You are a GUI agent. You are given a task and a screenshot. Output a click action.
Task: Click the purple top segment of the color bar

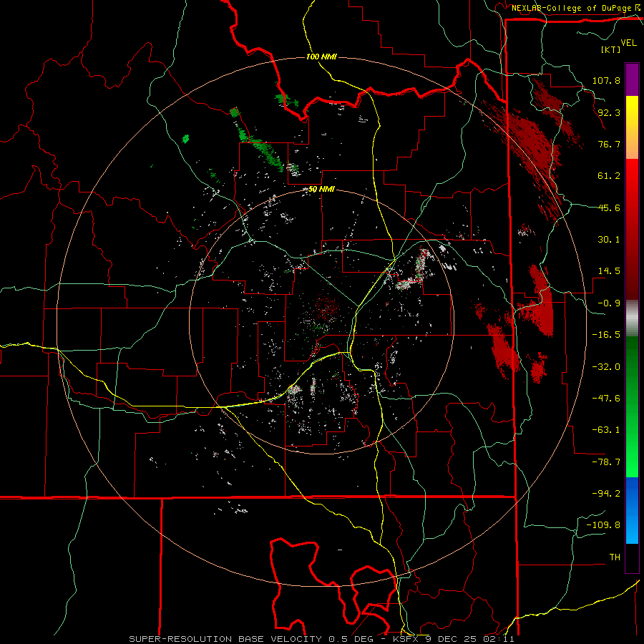(x=632, y=79)
